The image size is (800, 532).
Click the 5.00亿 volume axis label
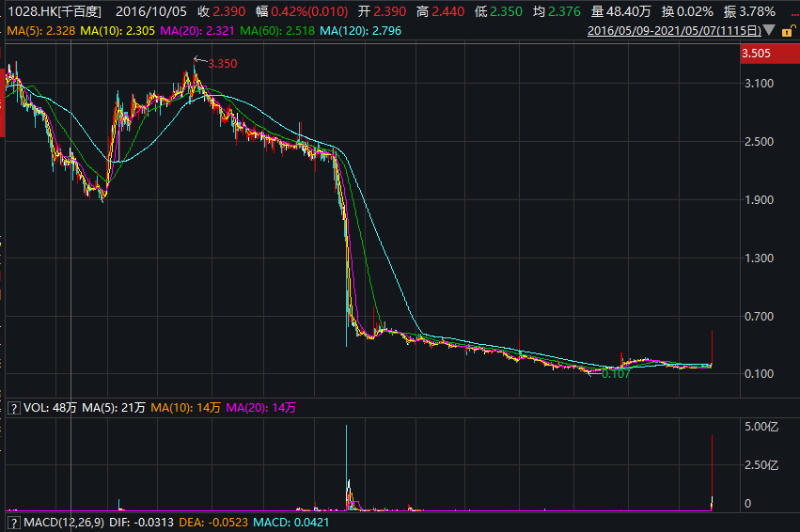(x=761, y=427)
